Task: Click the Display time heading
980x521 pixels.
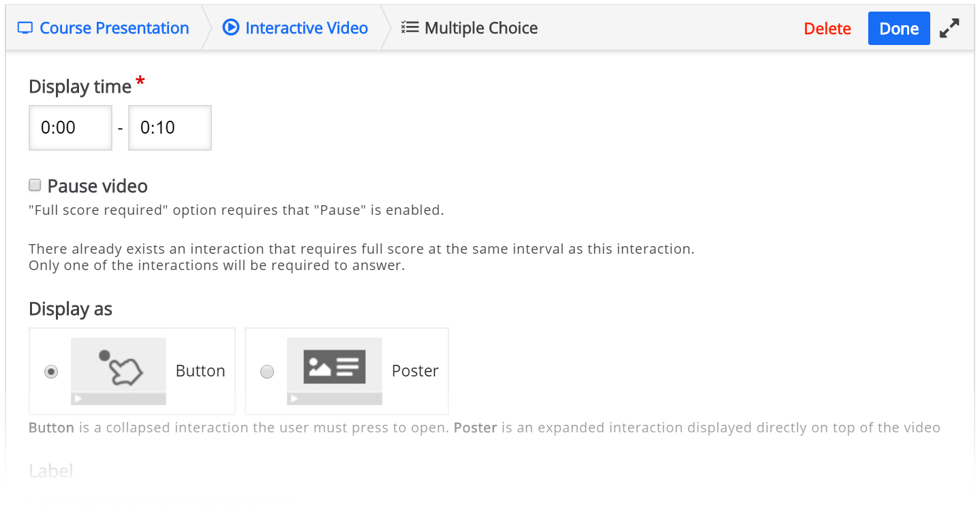Action: coord(80,87)
